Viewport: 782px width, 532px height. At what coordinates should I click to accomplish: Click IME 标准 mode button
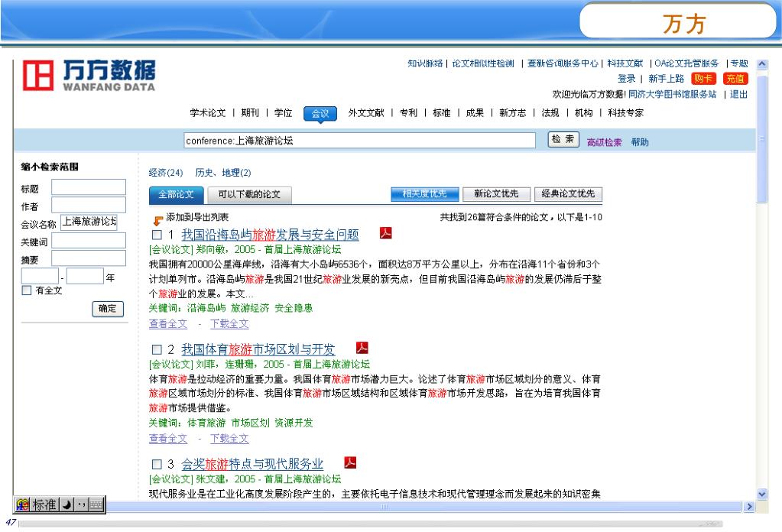44,504
